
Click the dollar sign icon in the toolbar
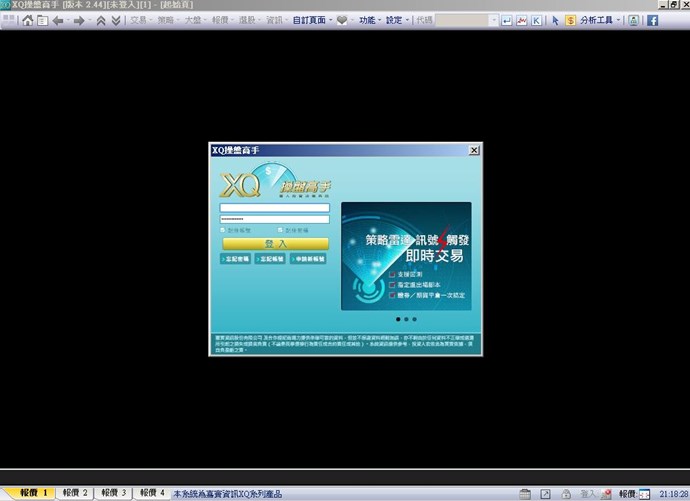pos(570,20)
